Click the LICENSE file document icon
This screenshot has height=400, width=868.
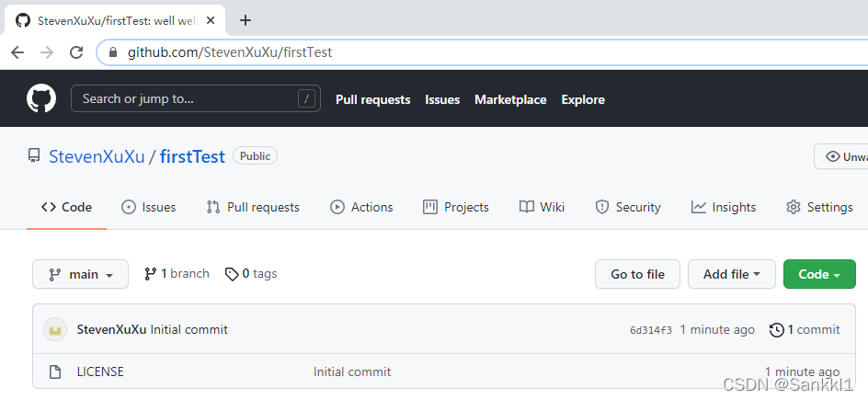(x=55, y=371)
